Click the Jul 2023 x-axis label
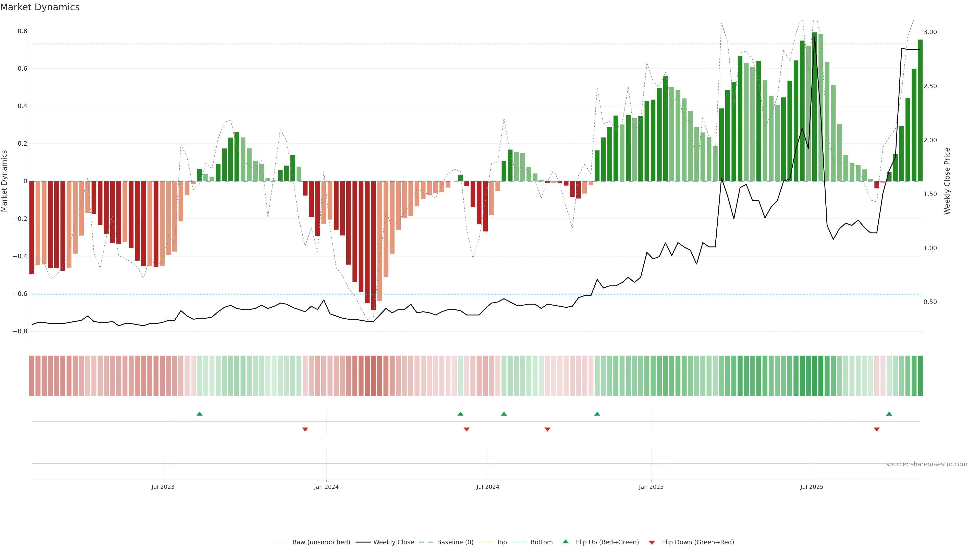980x551 pixels. (163, 487)
